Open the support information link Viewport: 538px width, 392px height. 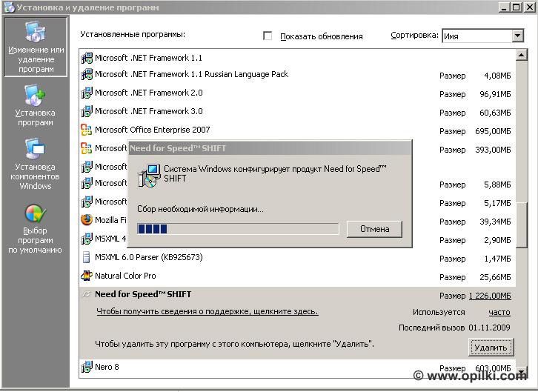(207, 311)
